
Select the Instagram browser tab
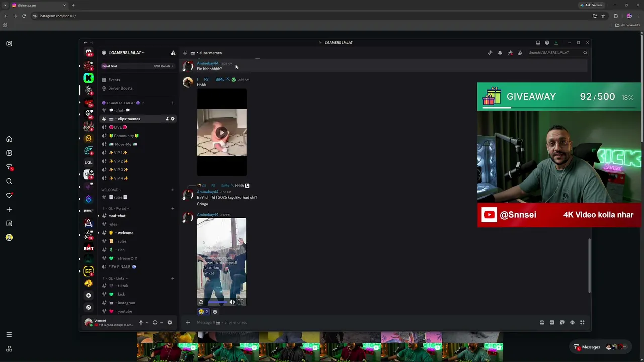click(x=39, y=5)
